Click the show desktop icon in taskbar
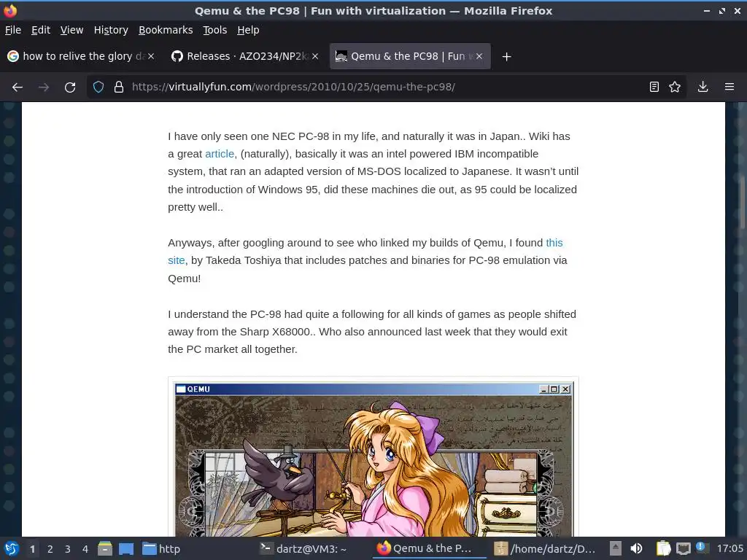 [126, 549]
